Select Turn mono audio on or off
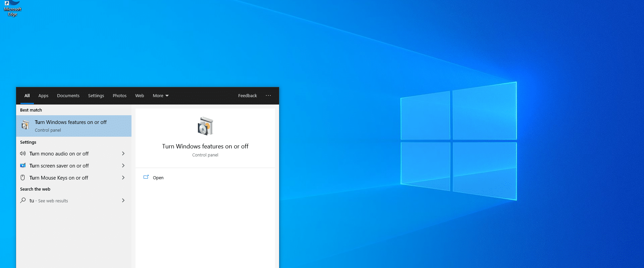Screen dimensions: 644x268 click(74, 153)
